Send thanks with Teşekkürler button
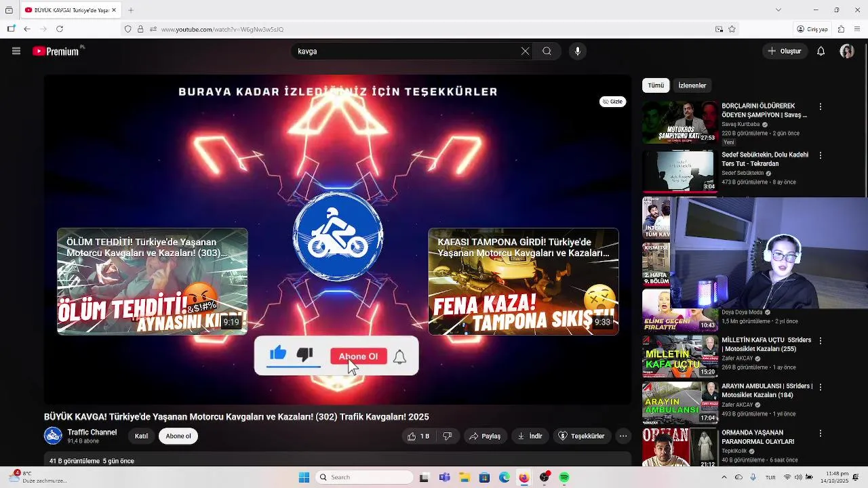Image resolution: width=868 pixels, height=488 pixels. pyautogui.click(x=581, y=436)
